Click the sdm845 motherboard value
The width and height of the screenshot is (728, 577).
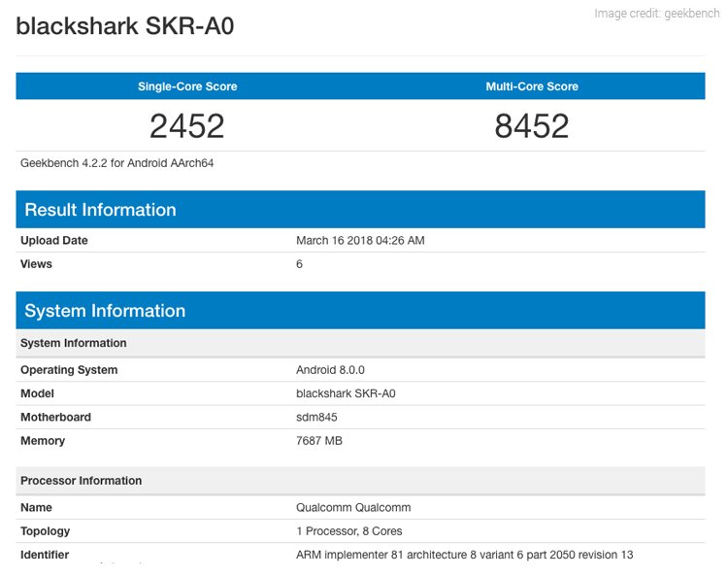316,417
